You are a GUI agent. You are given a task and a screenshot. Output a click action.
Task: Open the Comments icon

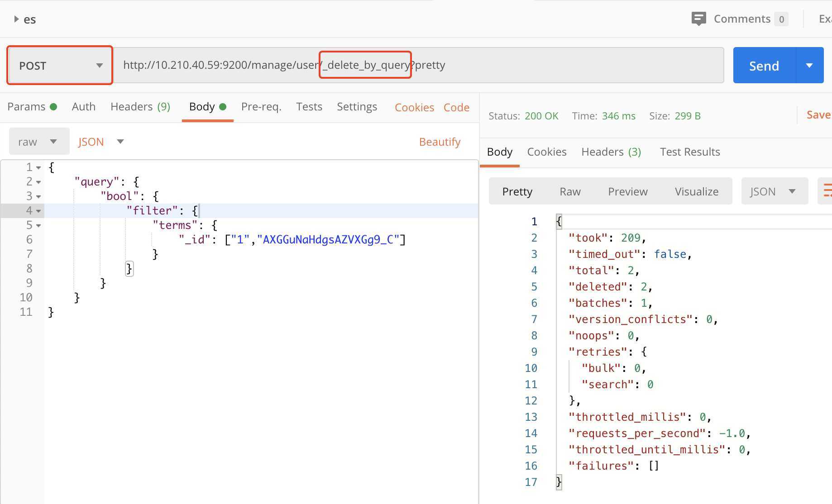coord(698,19)
